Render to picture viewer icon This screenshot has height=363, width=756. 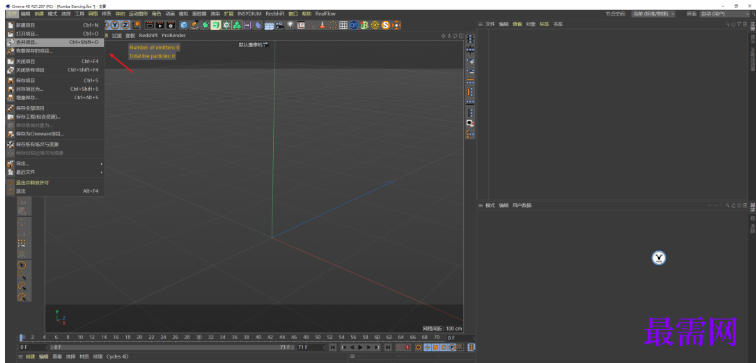[x=160, y=25]
